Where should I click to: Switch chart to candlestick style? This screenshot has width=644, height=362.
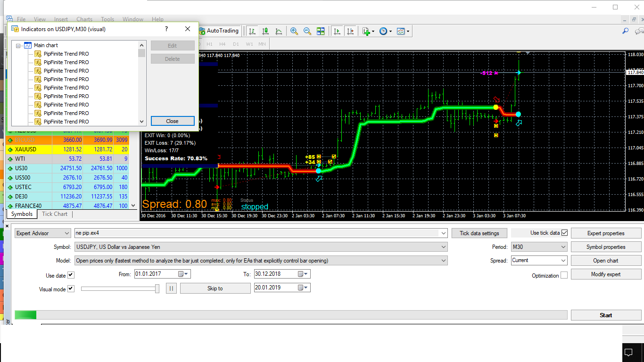coord(265,31)
